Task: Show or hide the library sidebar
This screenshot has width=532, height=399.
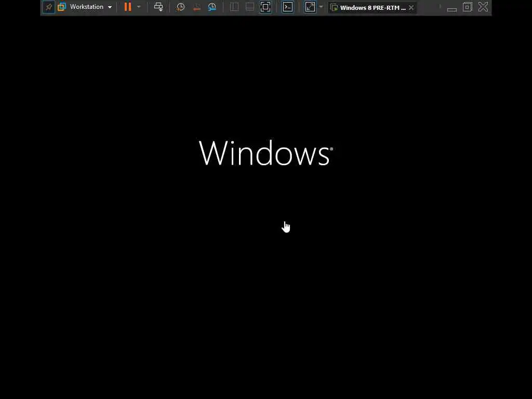Action: coord(234,7)
